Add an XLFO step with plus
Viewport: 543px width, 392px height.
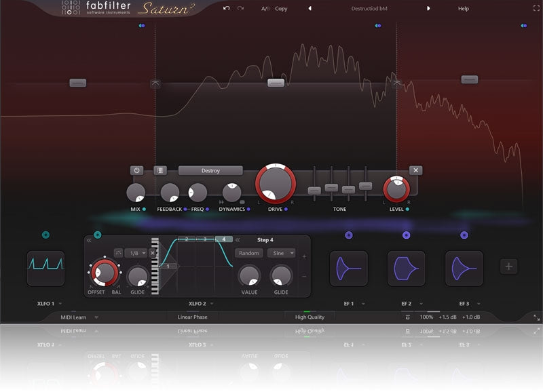304,256
